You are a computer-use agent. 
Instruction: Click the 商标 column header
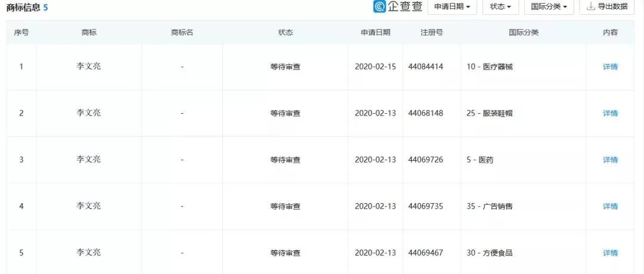[89, 32]
